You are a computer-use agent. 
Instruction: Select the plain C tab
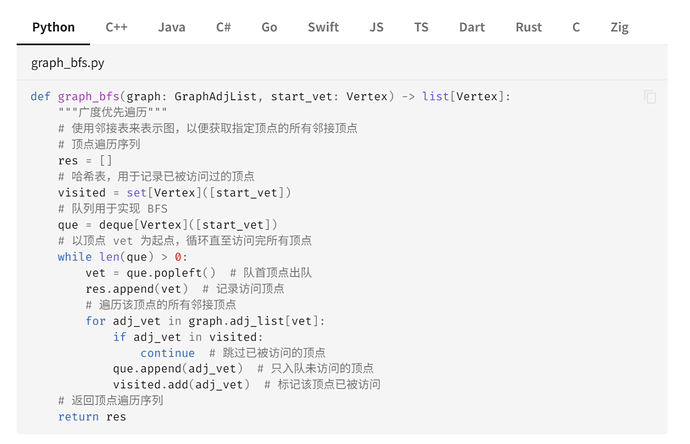[x=576, y=27]
